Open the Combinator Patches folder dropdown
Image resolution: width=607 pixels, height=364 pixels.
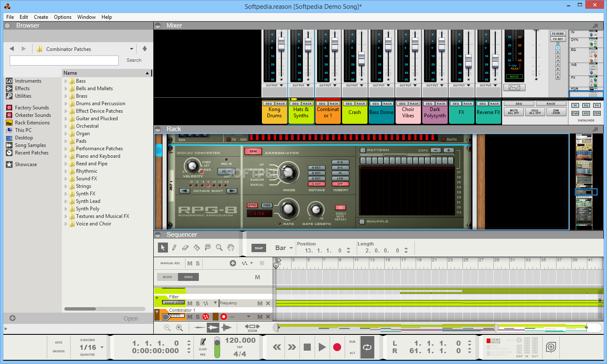[132, 49]
